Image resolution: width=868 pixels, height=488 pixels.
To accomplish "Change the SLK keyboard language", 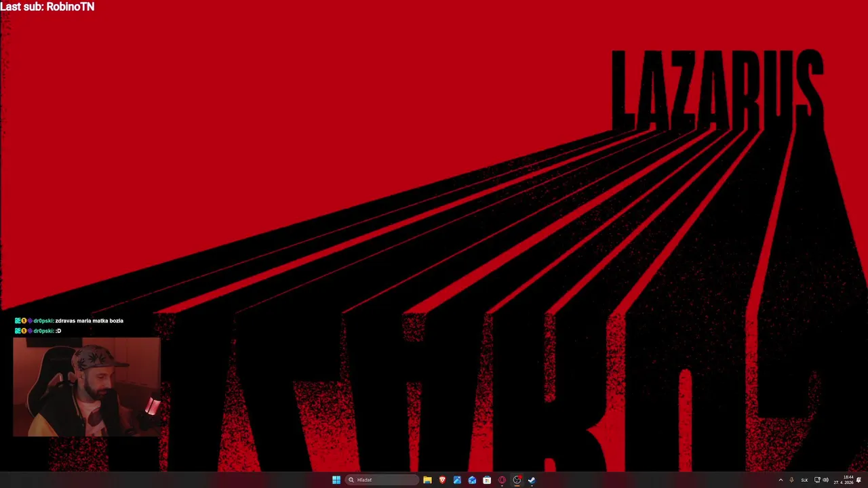I will point(805,480).
